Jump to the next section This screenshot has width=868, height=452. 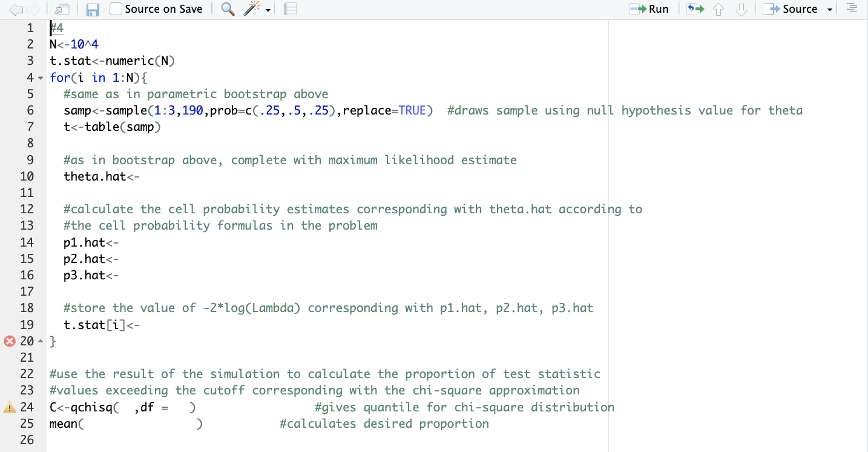pyautogui.click(x=741, y=9)
